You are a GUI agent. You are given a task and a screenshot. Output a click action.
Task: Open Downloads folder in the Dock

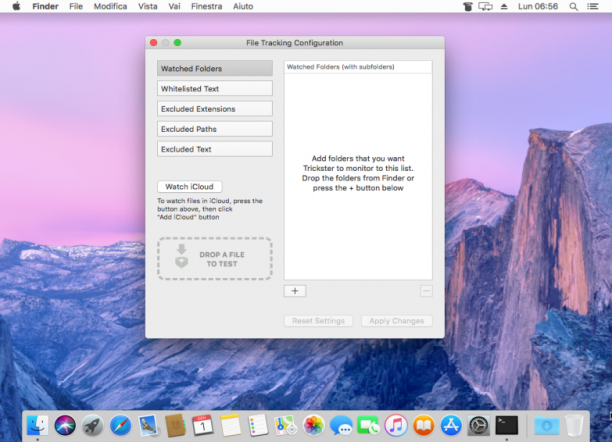(x=546, y=425)
